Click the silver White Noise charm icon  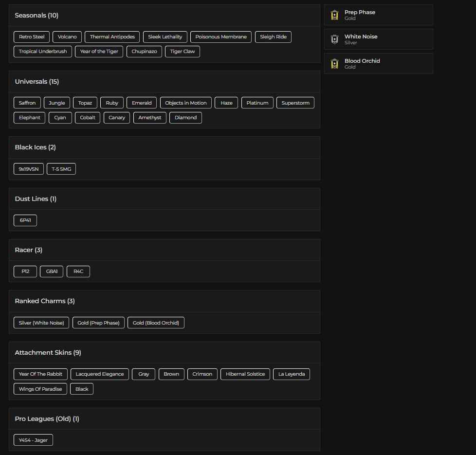pos(335,39)
